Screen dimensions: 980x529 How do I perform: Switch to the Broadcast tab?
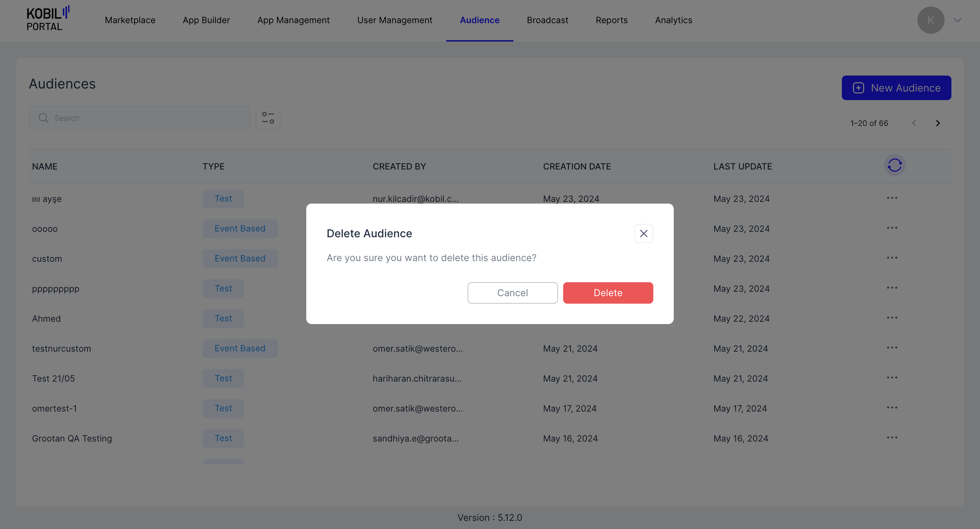click(x=547, y=20)
